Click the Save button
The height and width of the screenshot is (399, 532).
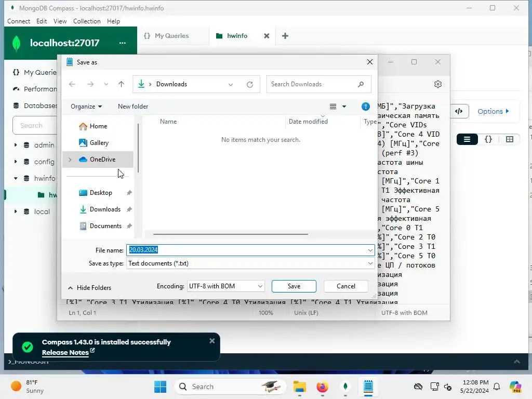click(294, 286)
